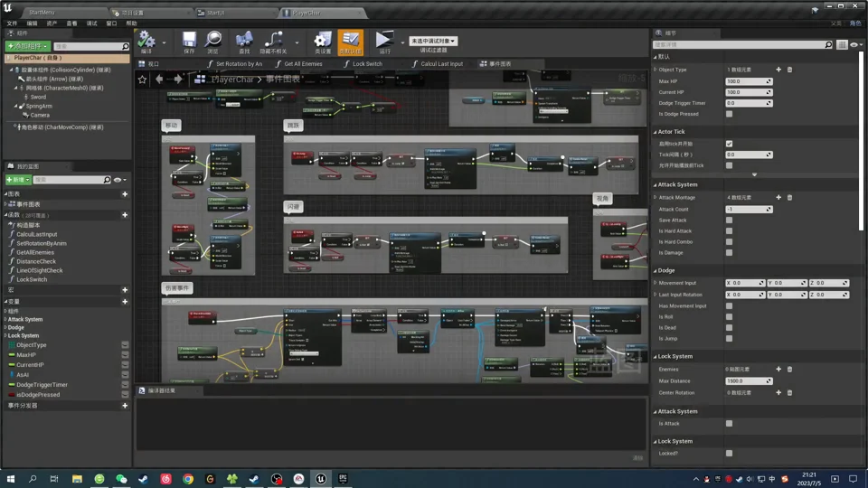Open Class Settings (类设置) gear icon
This screenshot has height=488, width=868.
click(322, 41)
